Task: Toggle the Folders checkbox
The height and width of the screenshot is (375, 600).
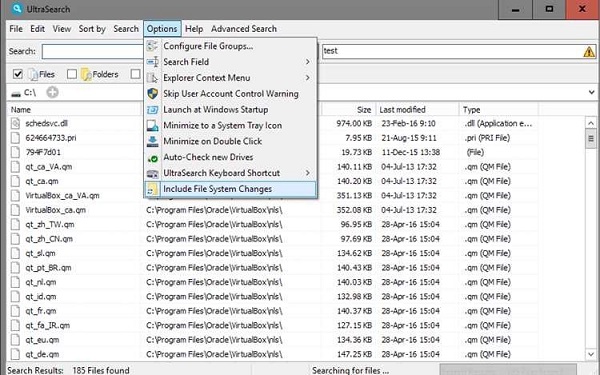Action: point(72,74)
